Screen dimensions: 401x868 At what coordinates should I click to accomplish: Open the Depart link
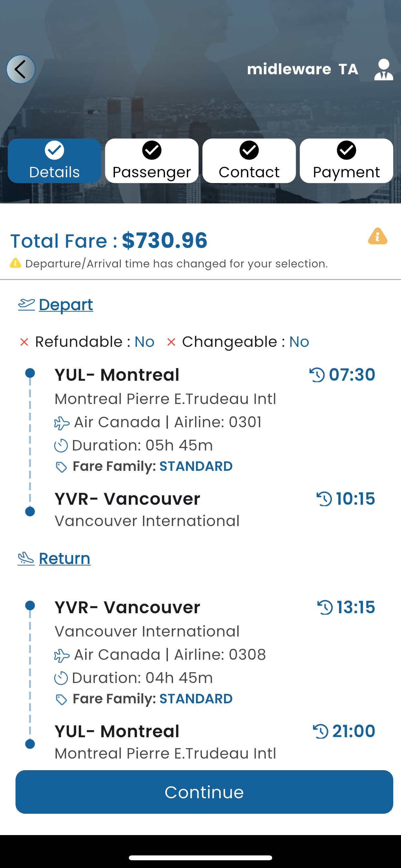coord(66,305)
